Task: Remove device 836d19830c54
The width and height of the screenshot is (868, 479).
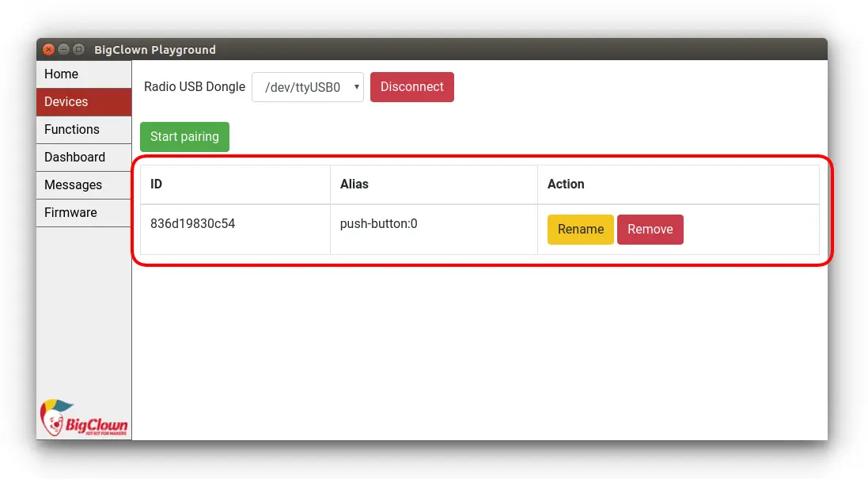Action: [x=650, y=230]
